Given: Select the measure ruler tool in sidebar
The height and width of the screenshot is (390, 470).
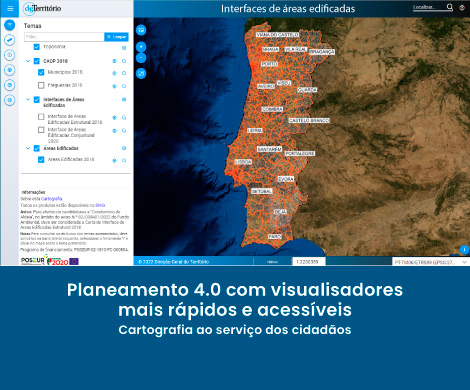Looking at the screenshot, I should tap(10, 40).
